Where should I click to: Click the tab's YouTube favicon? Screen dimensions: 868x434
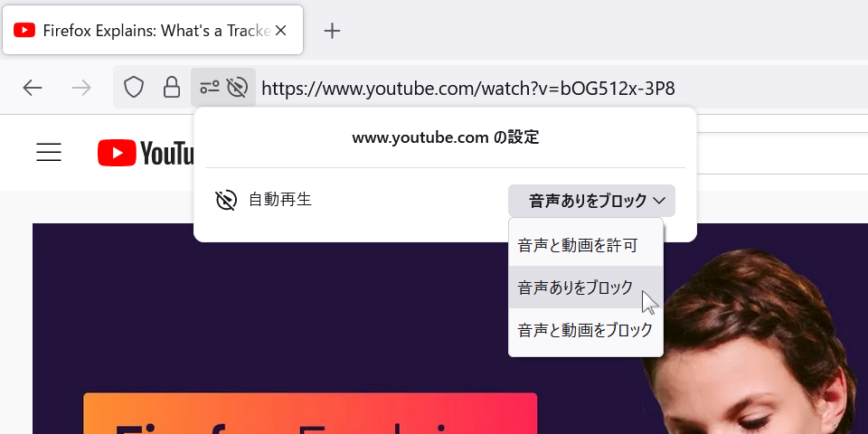coord(24,30)
